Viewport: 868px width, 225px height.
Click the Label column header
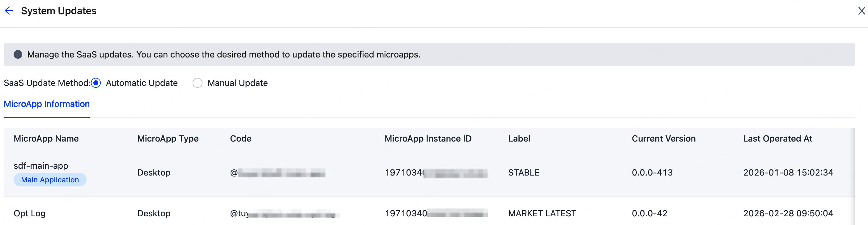tap(519, 138)
